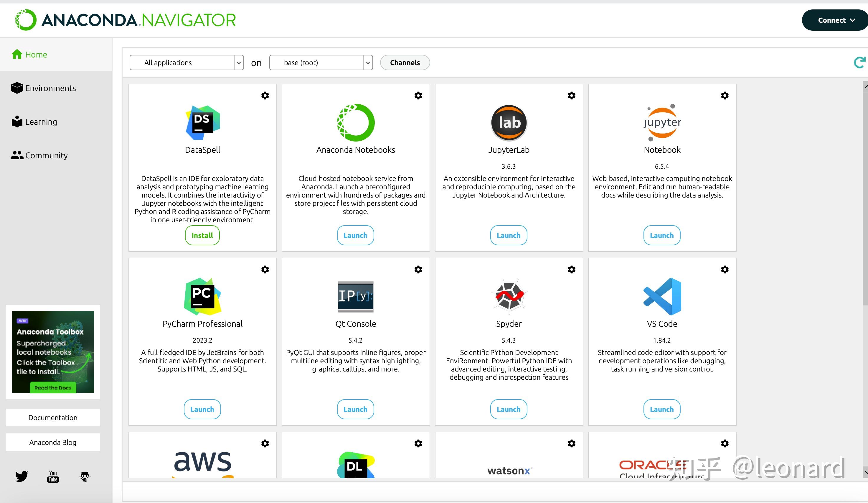Open Qt Console tile settings gear

pos(418,269)
